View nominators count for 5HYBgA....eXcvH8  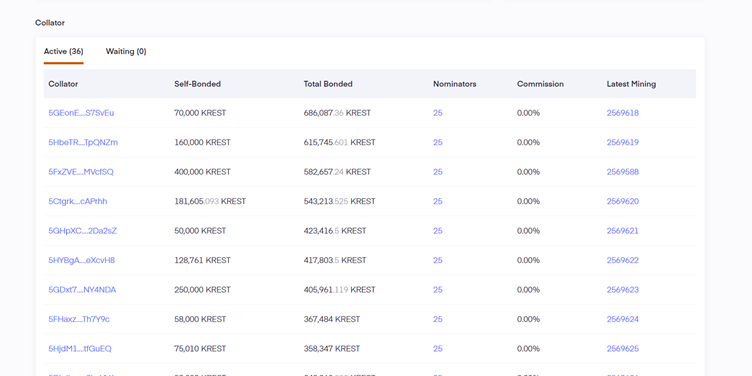tap(438, 260)
